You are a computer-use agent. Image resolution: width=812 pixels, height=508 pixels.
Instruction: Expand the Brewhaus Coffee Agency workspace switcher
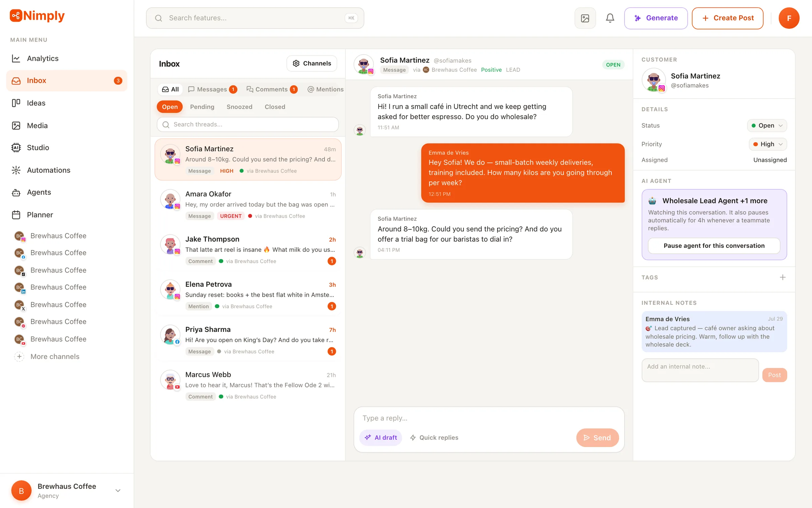[x=67, y=490]
